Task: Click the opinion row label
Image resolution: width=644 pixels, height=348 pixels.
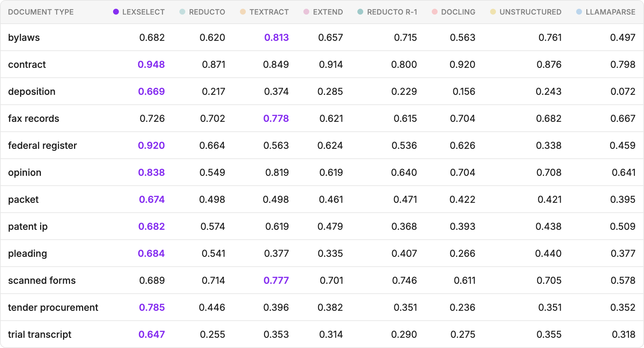Action: coord(25,173)
